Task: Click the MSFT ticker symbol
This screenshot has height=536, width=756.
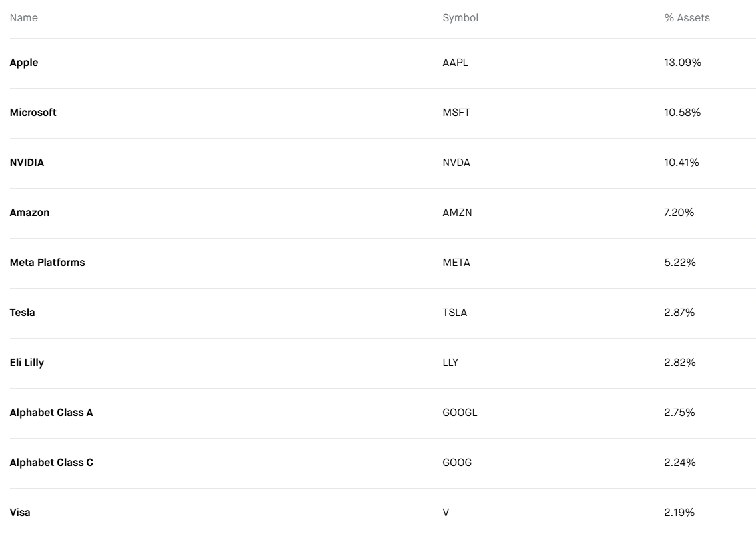Action: click(x=456, y=112)
